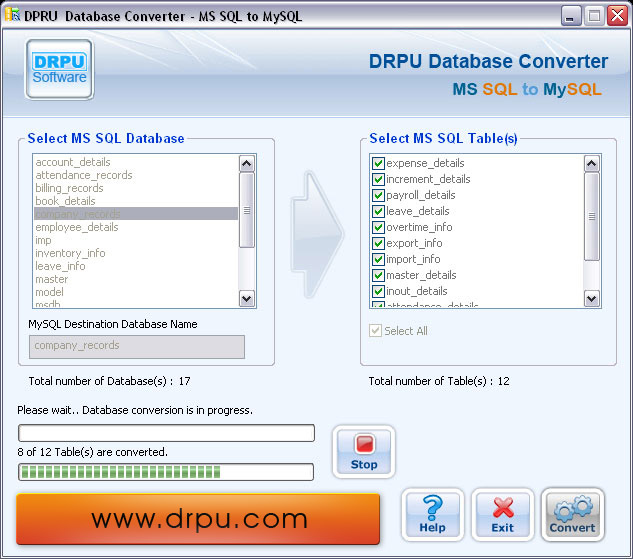
Task: Uncheck the expense_details table checkbox
Action: pos(378,163)
